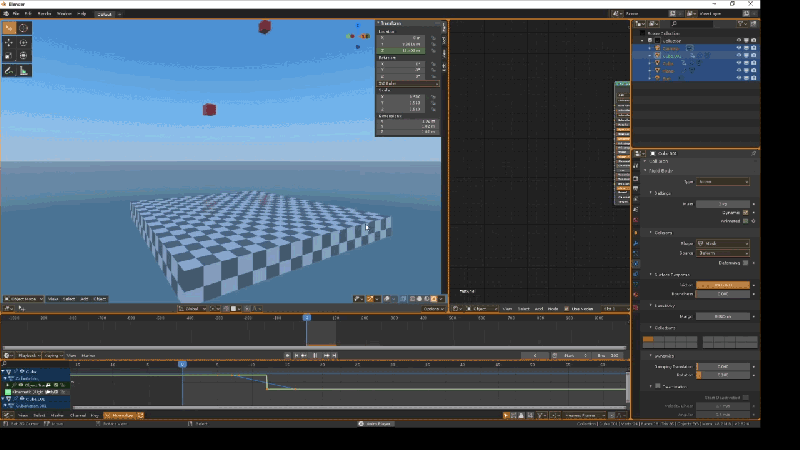Toggle the Deforming checkbox
The image size is (800, 450).
pos(745,263)
